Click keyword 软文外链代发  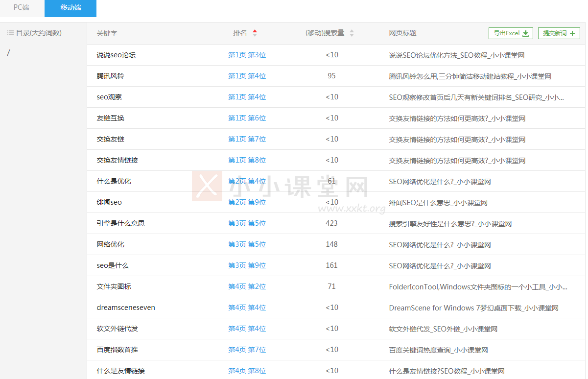[117, 329]
